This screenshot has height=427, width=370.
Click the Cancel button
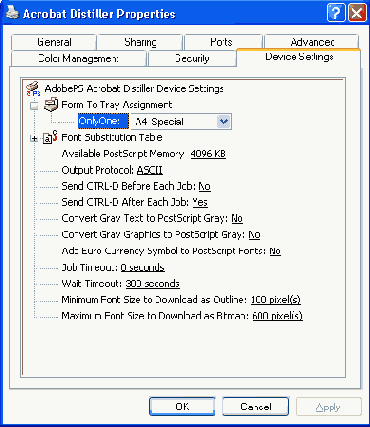256,406
